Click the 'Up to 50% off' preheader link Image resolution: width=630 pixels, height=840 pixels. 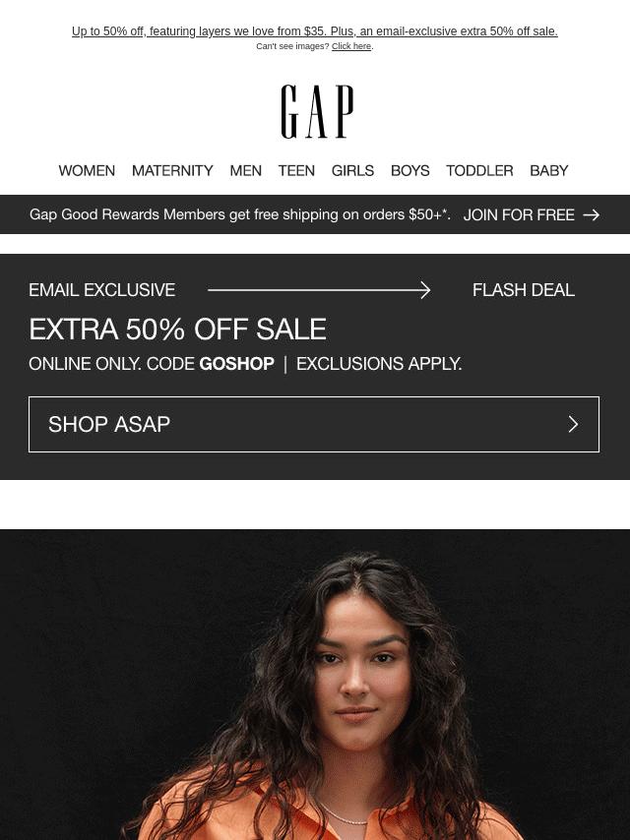pyautogui.click(x=315, y=31)
